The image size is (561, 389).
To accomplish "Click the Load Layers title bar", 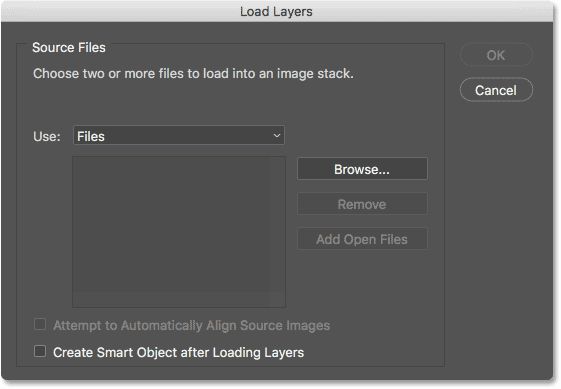I will pyautogui.click(x=276, y=11).
